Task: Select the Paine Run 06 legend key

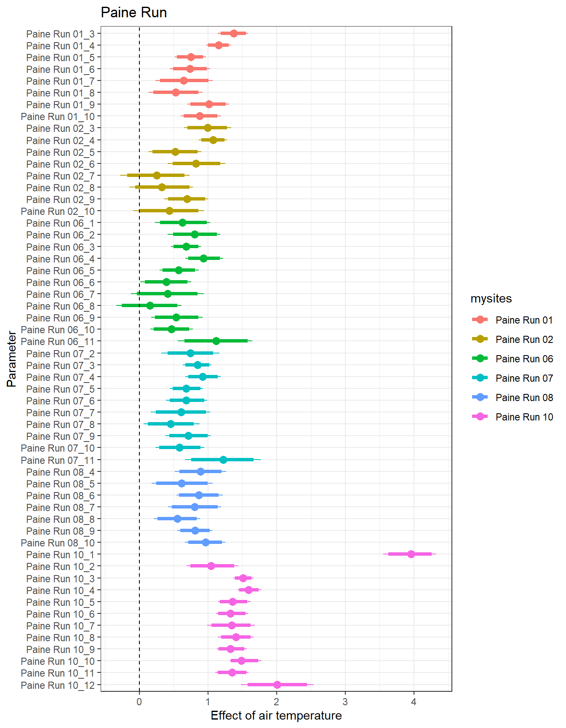Action: [x=480, y=359]
